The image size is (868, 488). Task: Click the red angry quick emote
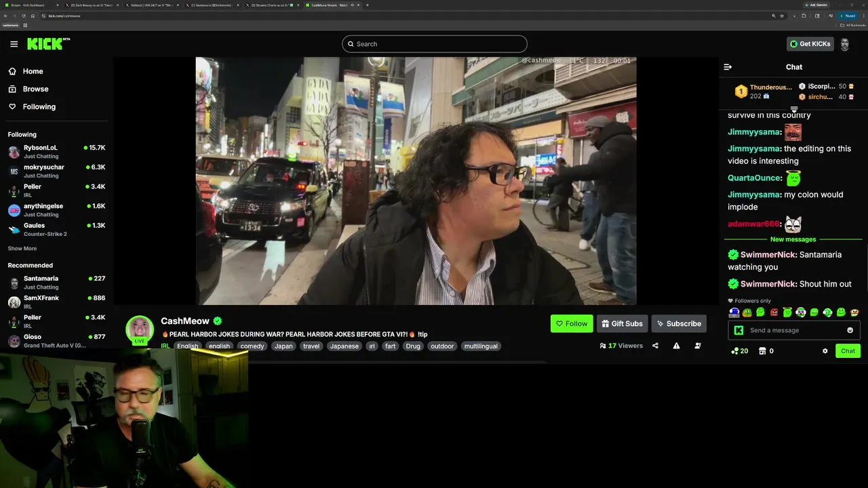click(774, 312)
